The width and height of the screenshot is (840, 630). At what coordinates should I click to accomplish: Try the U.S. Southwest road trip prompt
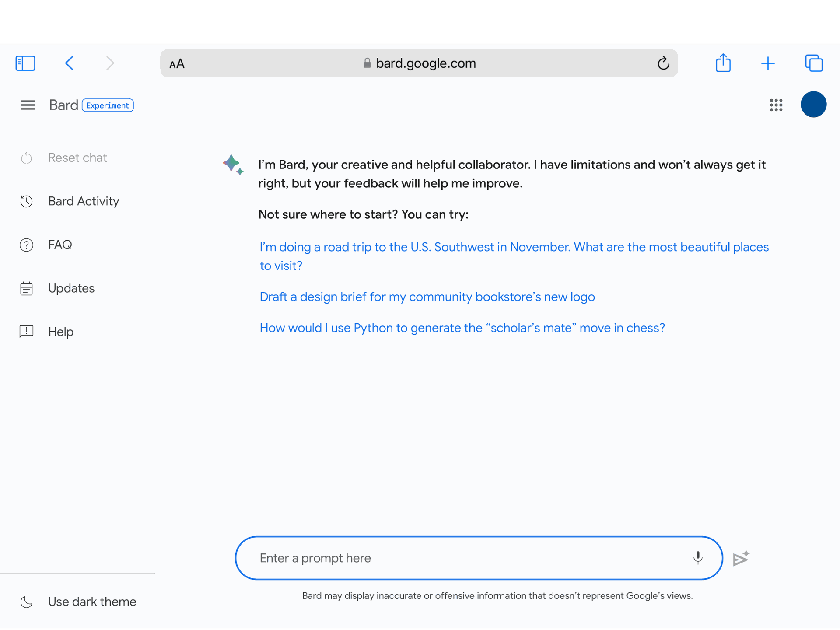514,256
